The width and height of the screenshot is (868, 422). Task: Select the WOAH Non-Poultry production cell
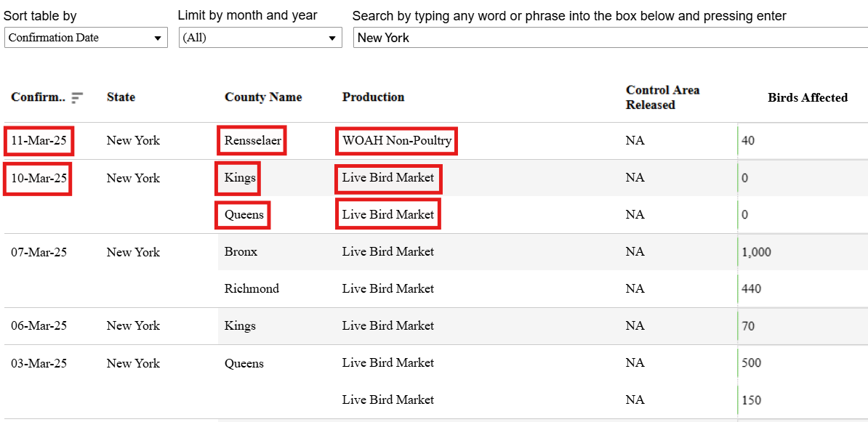pos(396,140)
